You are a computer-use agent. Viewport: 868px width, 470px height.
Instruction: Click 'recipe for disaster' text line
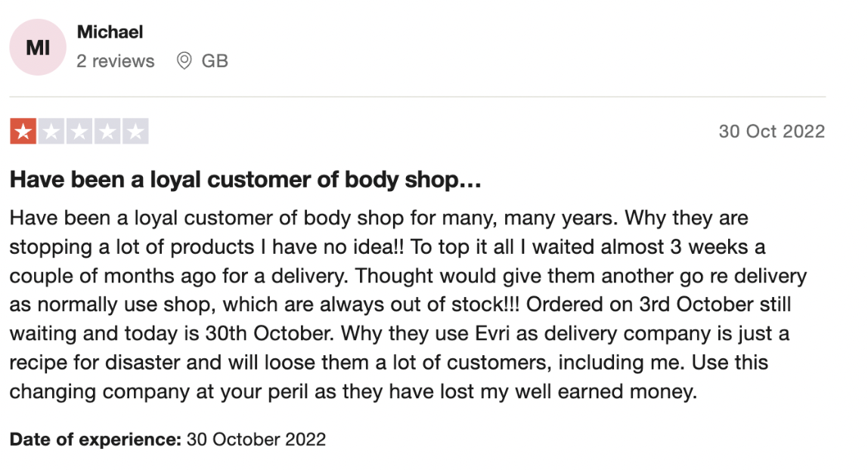(x=389, y=363)
